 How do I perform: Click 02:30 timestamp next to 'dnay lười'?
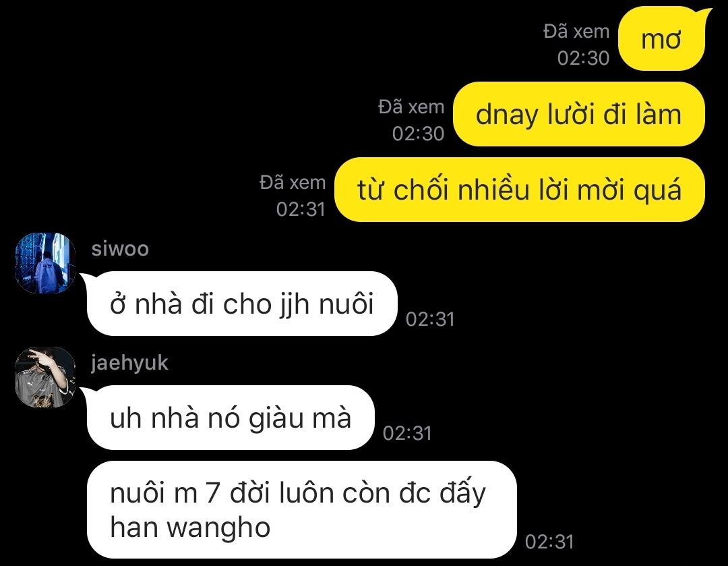click(418, 134)
